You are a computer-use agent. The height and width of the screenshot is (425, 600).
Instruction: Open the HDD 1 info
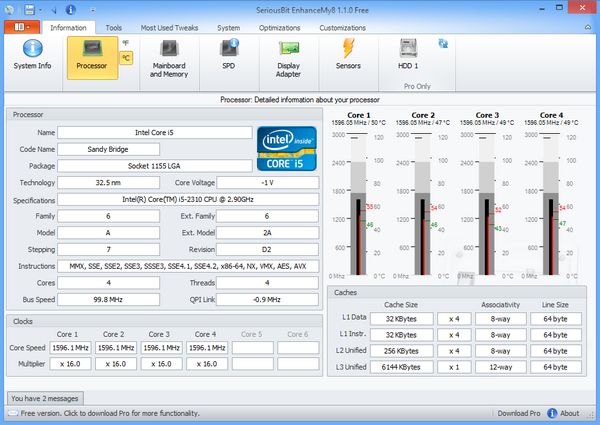[x=408, y=55]
